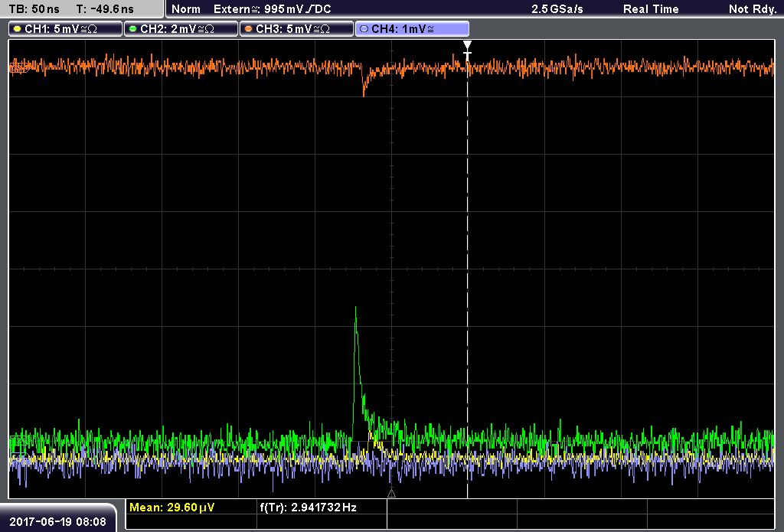Click the CH4 indicator circle
The height and width of the screenshot is (532, 784).
364,29
